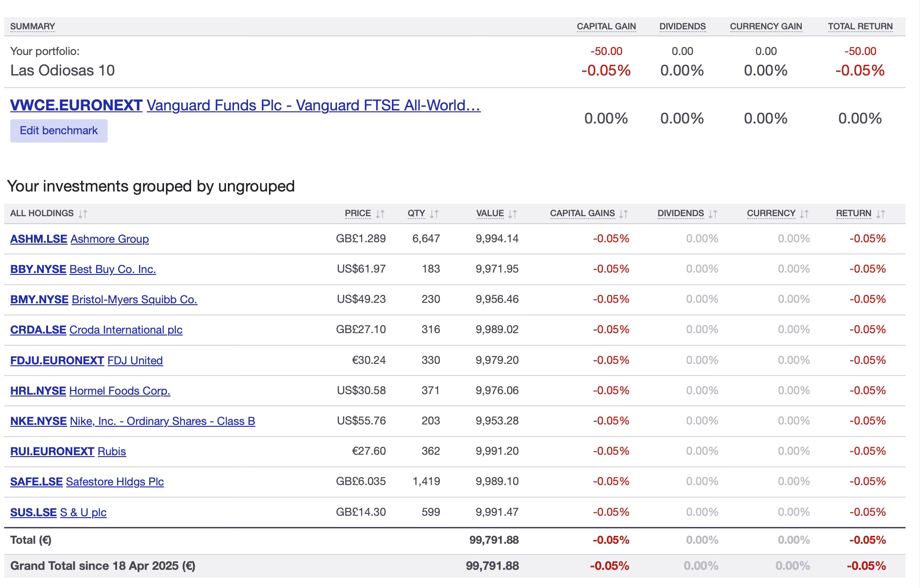Open Hormel Foods Corp. link

tap(120, 391)
